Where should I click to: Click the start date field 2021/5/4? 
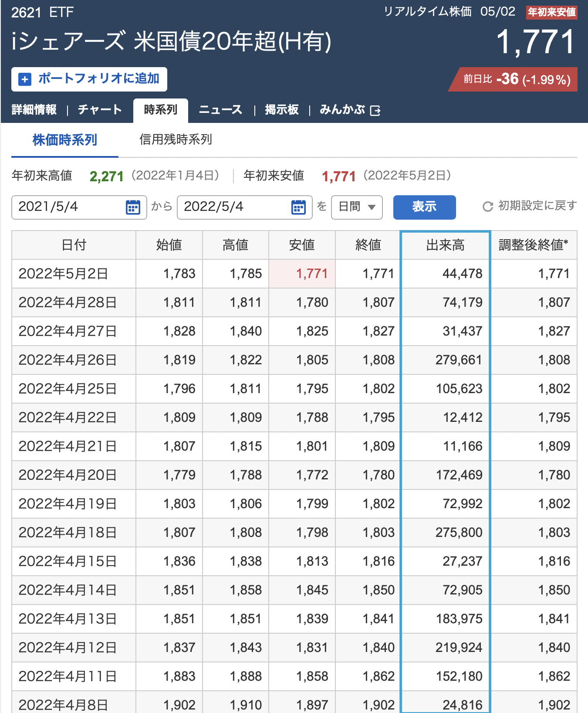[x=79, y=207]
